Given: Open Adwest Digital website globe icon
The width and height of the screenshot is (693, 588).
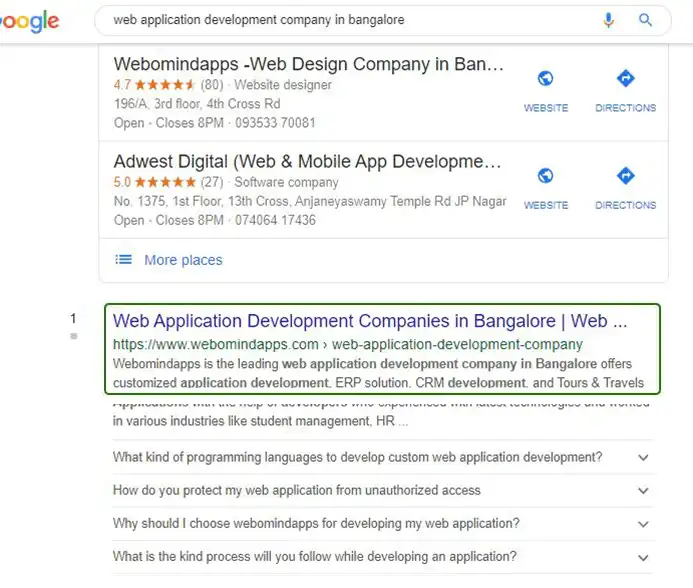Looking at the screenshot, I should pyautogui.click(x=545, y=176).
